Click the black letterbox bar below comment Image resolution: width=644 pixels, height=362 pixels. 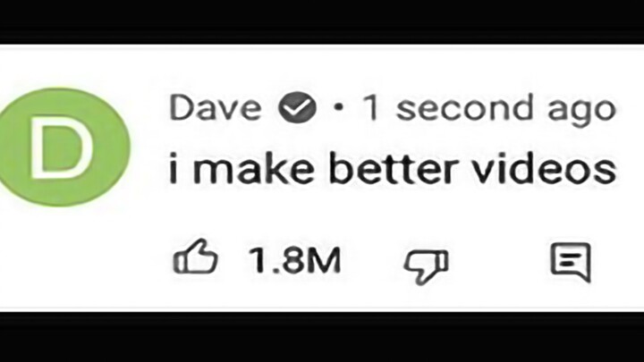(322, 337)
